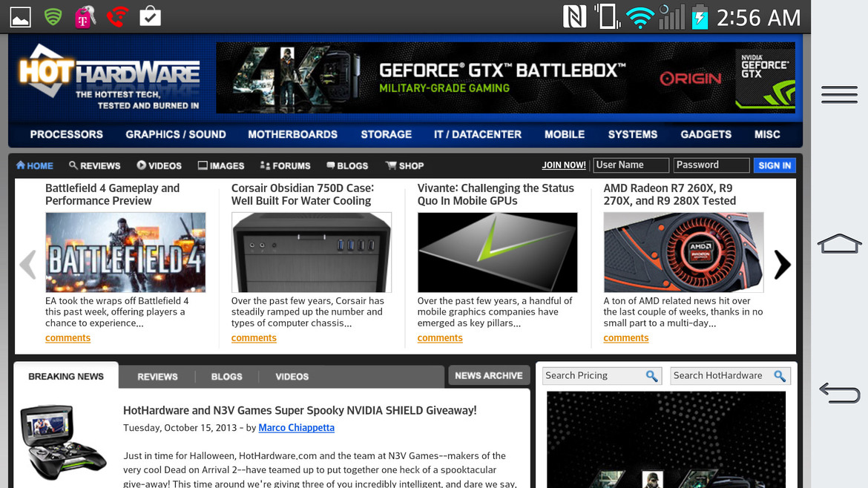Screen dimensions: 868x488
Task: Click the HotHardware logo
Action: (x=109, y=77)
